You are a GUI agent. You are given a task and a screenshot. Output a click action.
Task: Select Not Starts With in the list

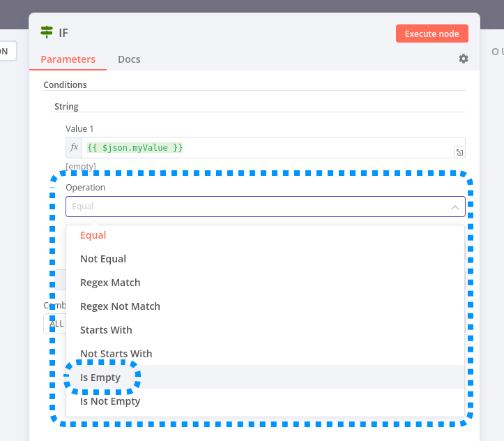click(116, 354)
